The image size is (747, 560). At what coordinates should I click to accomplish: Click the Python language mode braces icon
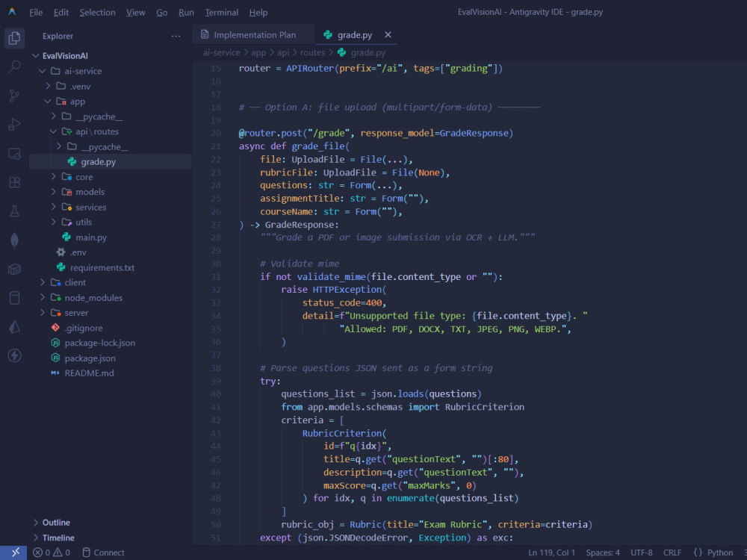[x=698, y=553]
